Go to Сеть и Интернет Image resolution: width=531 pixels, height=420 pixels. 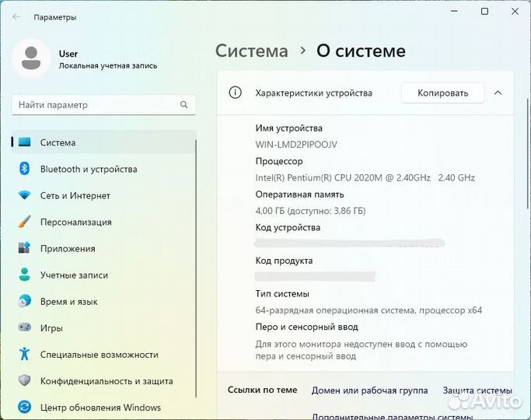(x=103, y=195)
